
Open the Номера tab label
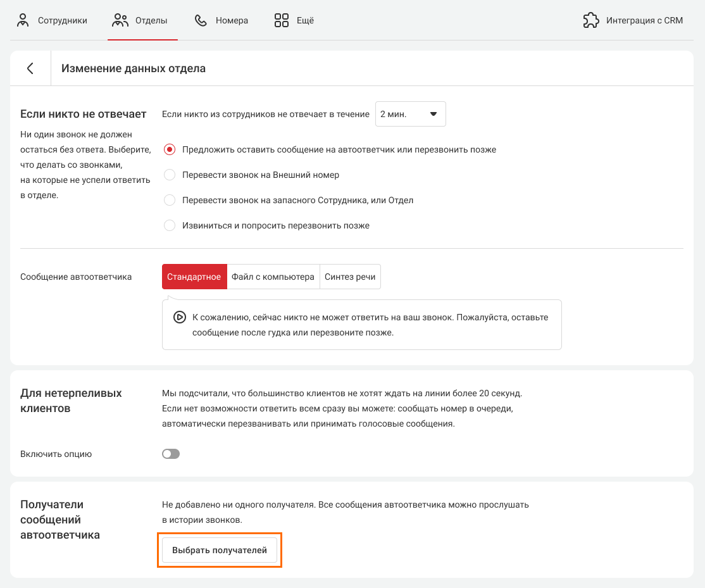point(232,20)
